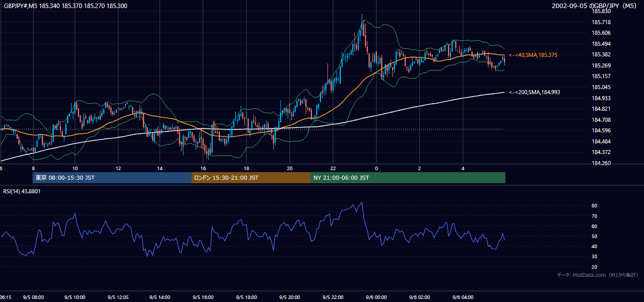Viewport: 644px width, 302px height.
Task: Click price axis label 184.933
Action: (x=601, y=98)
